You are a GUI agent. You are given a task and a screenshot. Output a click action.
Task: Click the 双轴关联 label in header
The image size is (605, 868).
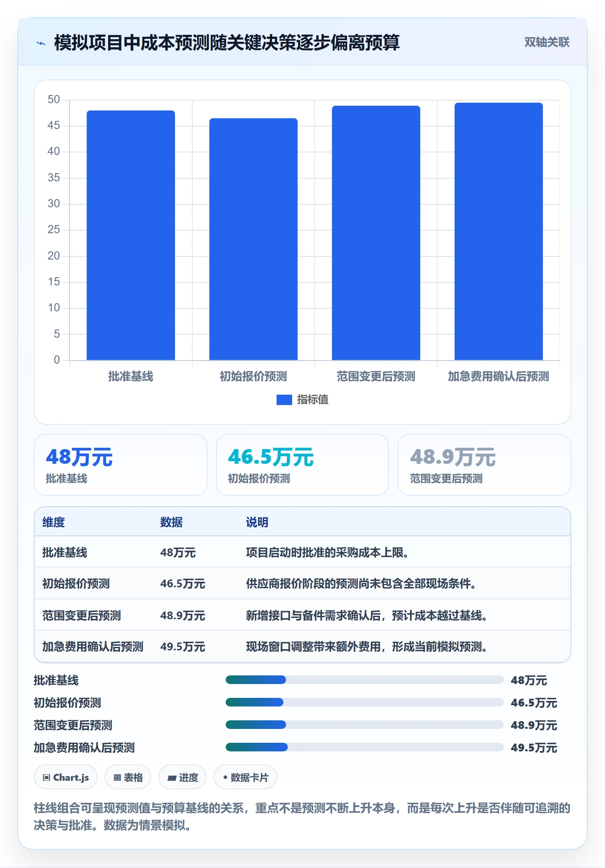[547, 42]
